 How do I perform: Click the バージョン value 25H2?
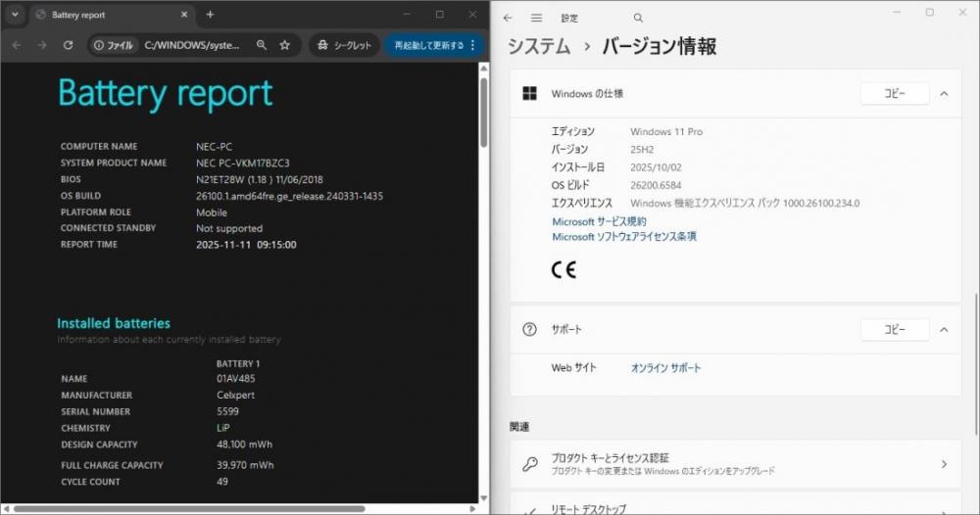tap(642, 150)
